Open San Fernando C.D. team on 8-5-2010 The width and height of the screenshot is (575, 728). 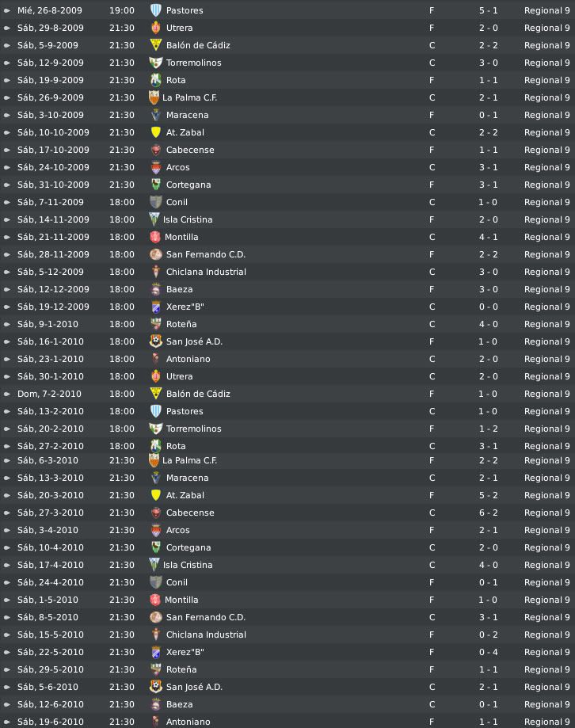206,617
